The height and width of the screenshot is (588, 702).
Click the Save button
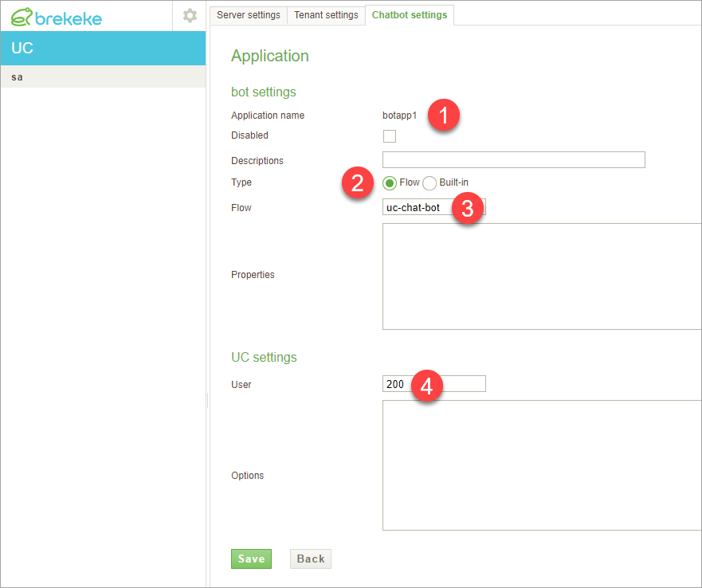tap(251, 559)
